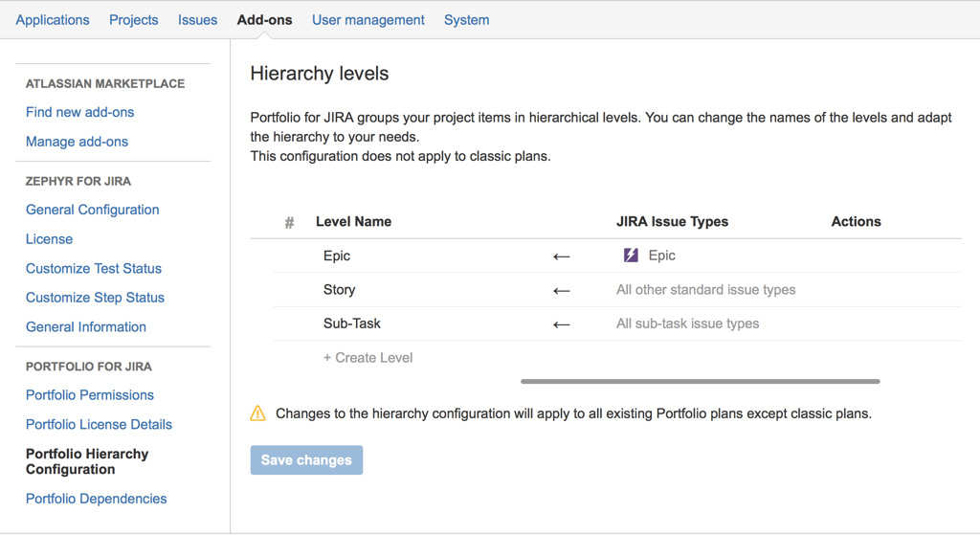Image resolution: width=980 pixels, height=535 pixels.
Task: Click the ATLASSIAN MARKETPLACE section heading
Action: (105, 83)
